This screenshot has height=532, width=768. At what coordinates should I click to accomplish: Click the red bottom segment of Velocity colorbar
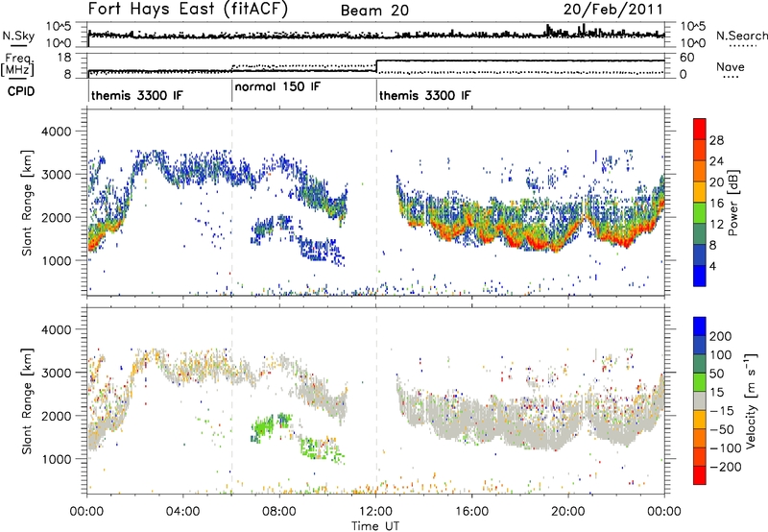pos(700,475)
